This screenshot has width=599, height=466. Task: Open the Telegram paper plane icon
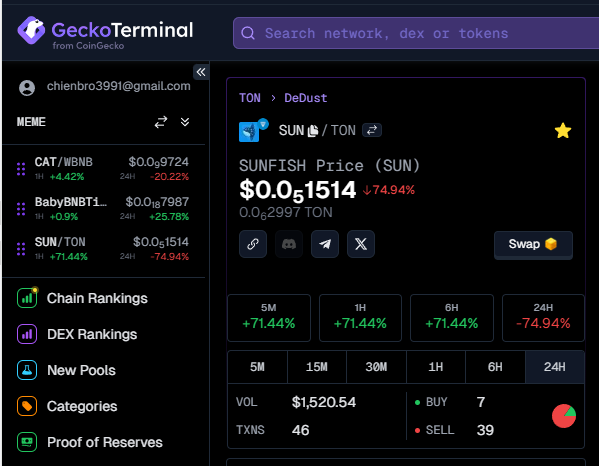tap(325, 244)
